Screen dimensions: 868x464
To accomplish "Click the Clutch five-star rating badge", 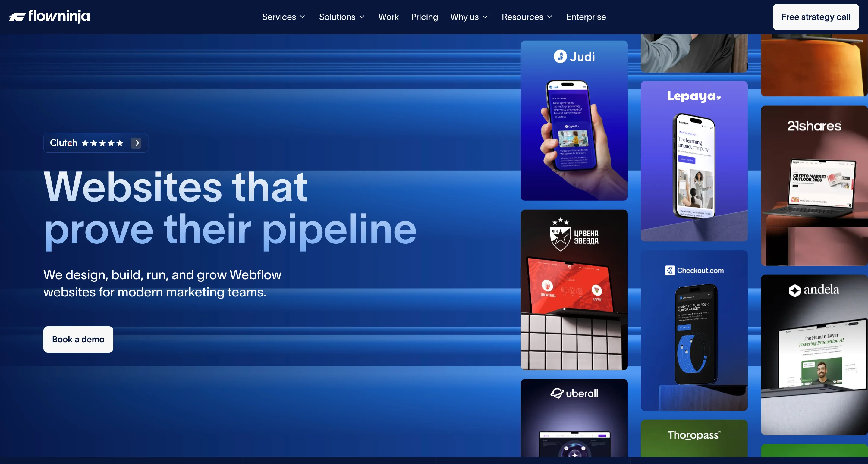I will point(96,143).
